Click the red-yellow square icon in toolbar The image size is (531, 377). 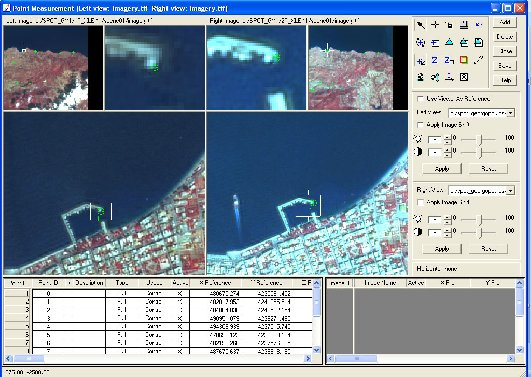464,60
